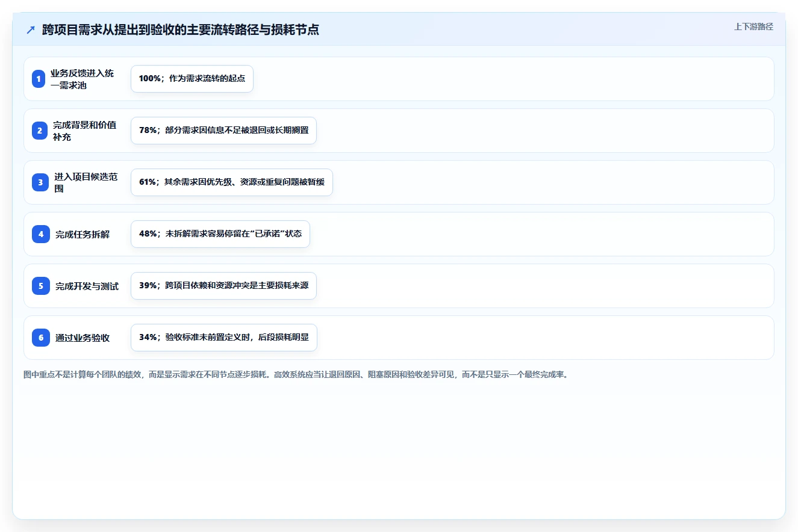Click the 上下游路径 label in the header

click(x=753, y=26)
